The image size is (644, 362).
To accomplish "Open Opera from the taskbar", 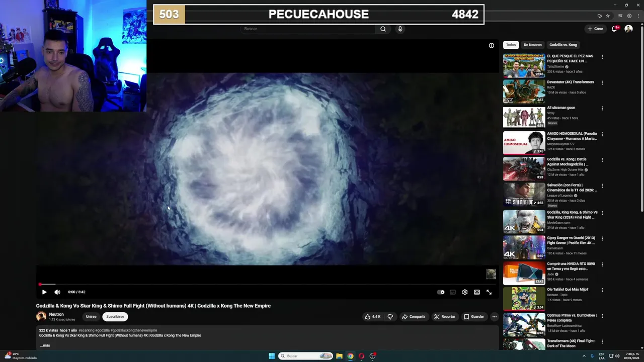I will (361, 356).
